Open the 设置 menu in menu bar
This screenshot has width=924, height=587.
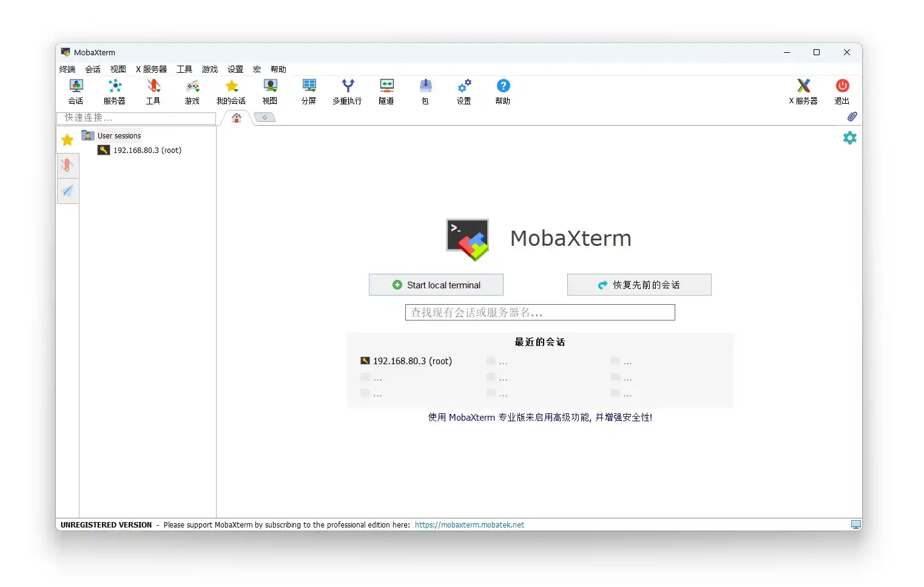coord(235,69)
